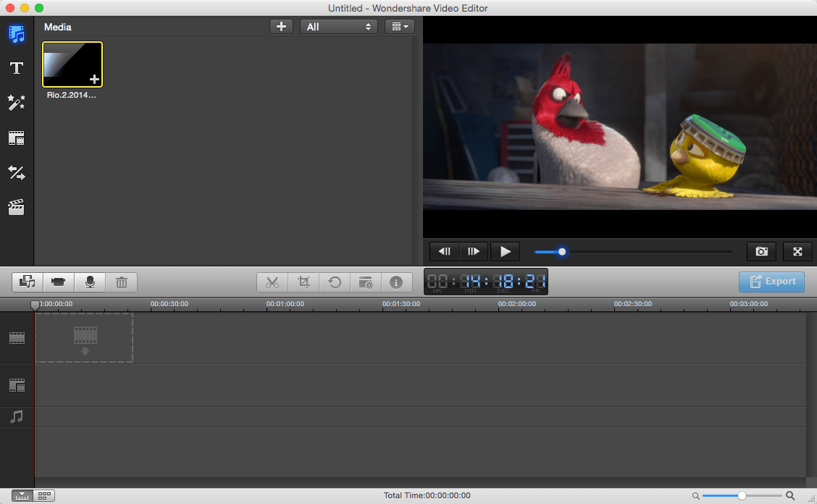The width and height of the screenshot is (817, 504).
Task: Click the plus button to import media
Action: click(281, 27)
